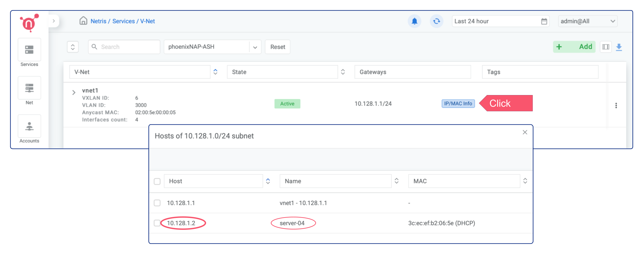Click the green Add button
Image resolution: width=644 pixels, height=254 pixels.
574,47
